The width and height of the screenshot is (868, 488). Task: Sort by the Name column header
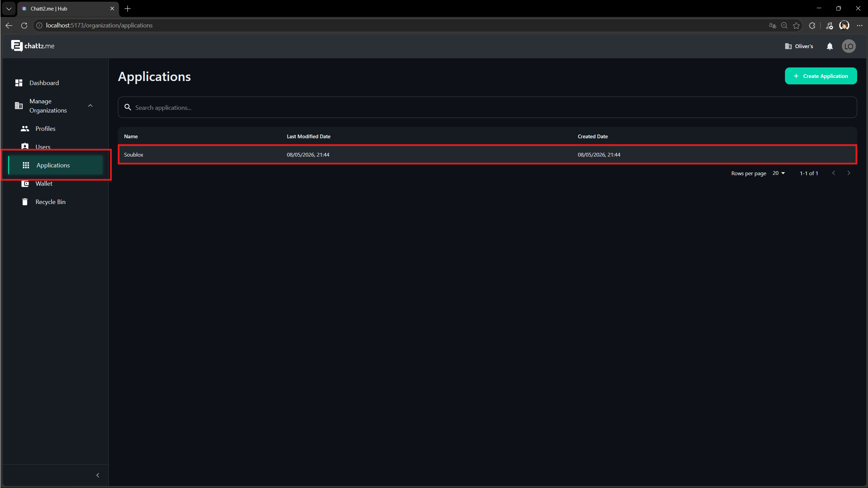click(131, 137)
